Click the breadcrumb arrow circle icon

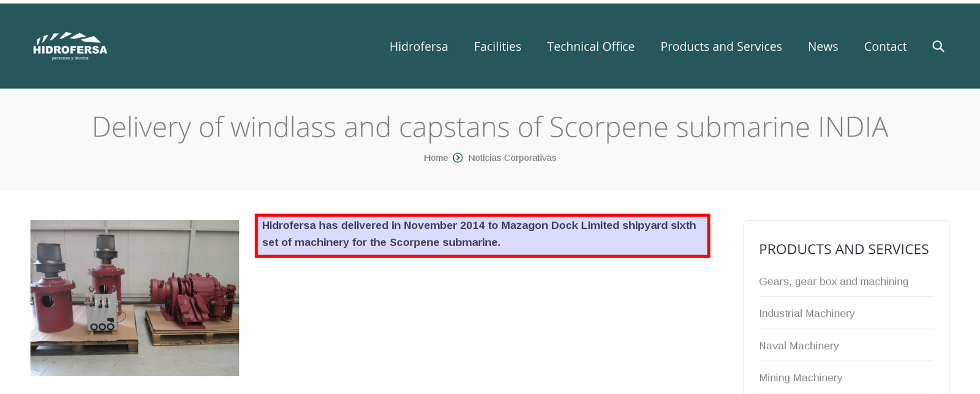coord(458,158)
